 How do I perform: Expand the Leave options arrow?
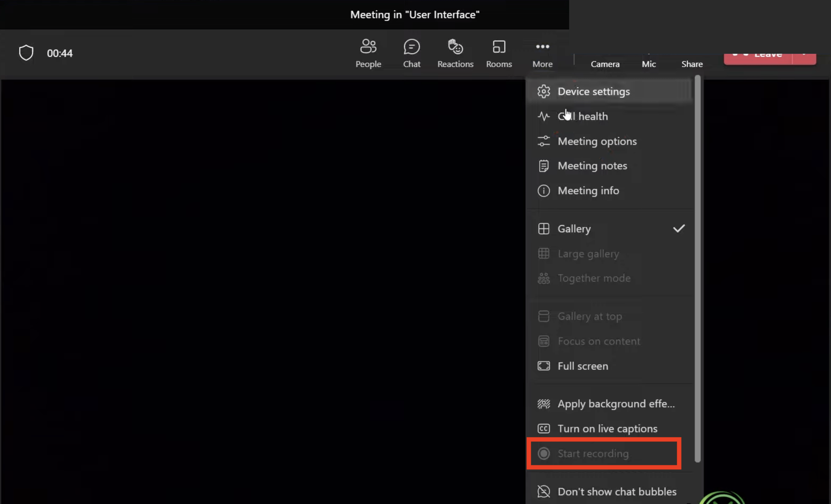(804, 58)
